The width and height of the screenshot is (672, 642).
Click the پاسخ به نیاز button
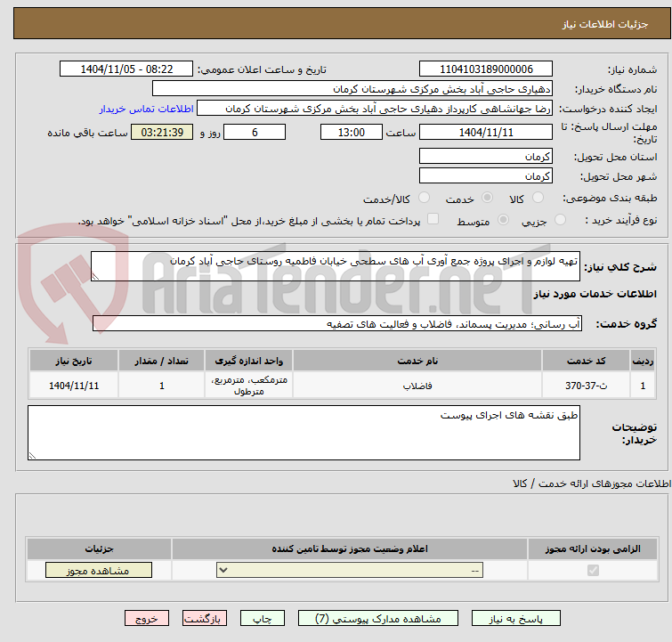coord(515,619)
